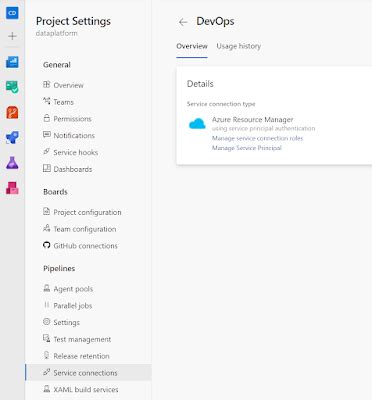Open Pipelines rocket icon in sidebar
Screen dimensions: 372x400
coord(12,138)
